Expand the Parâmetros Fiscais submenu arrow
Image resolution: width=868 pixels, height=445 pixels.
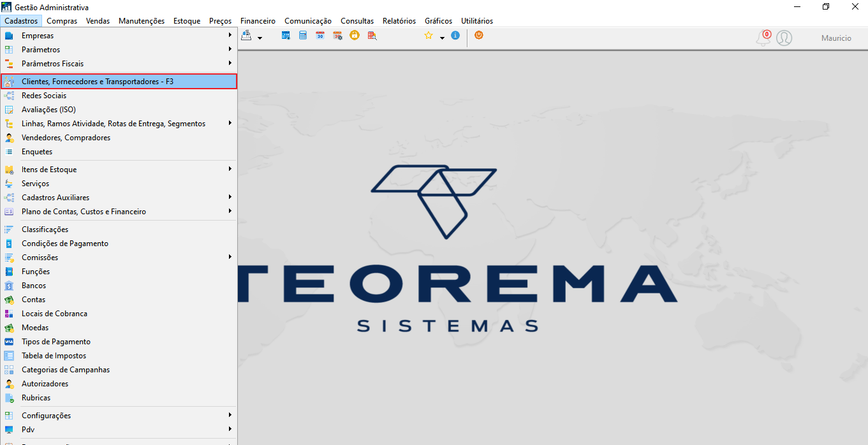pyautogui.click(x=230, y=63)
